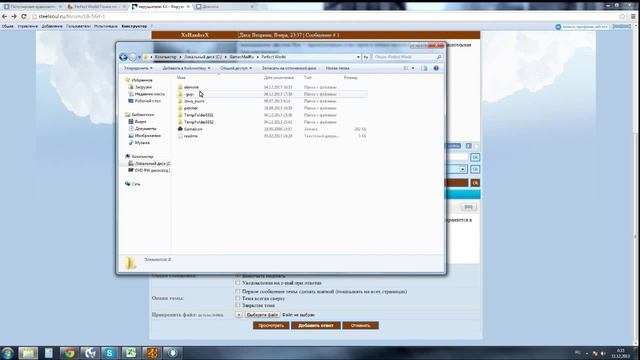Click the Отменить button
Screen dimensions: 640x360
click(x=360, y=325)
